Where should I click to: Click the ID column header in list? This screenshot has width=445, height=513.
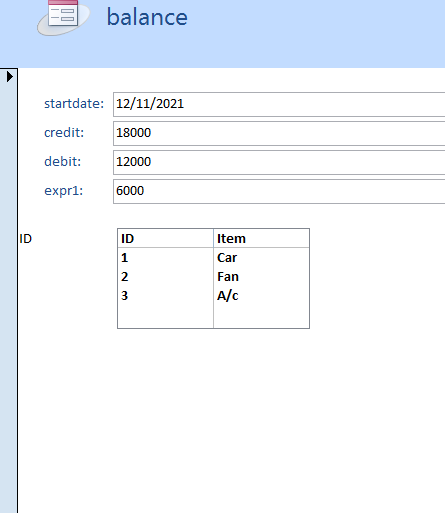[x=165, y=238]
